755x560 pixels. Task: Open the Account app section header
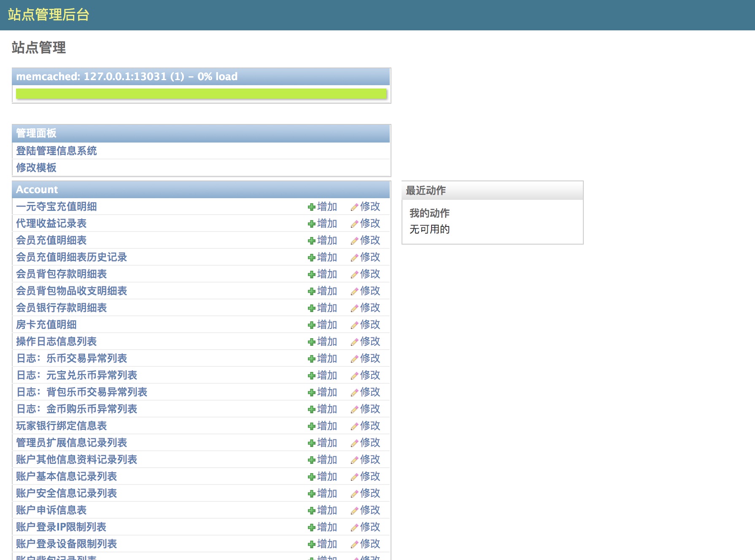(x=37, y=190)
